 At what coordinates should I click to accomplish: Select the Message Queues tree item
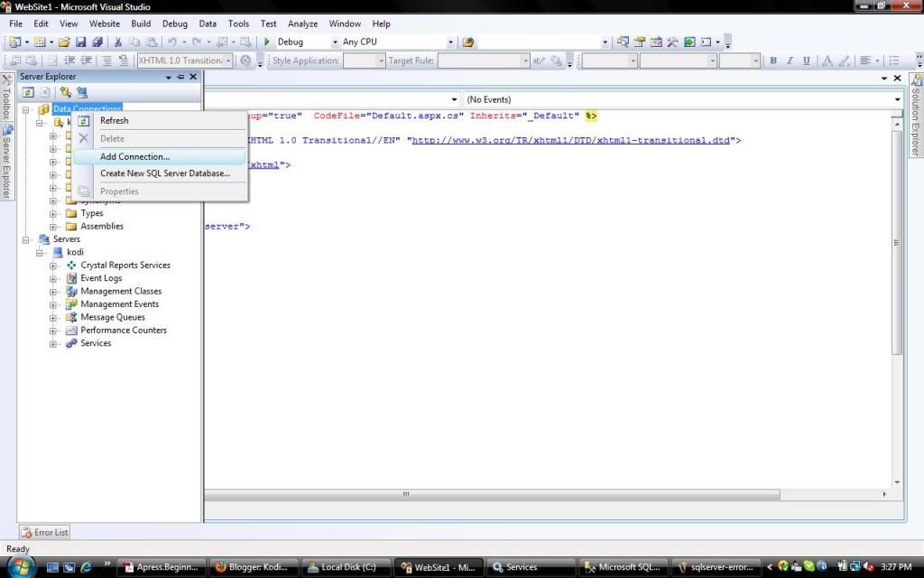(x=113, y=317)
